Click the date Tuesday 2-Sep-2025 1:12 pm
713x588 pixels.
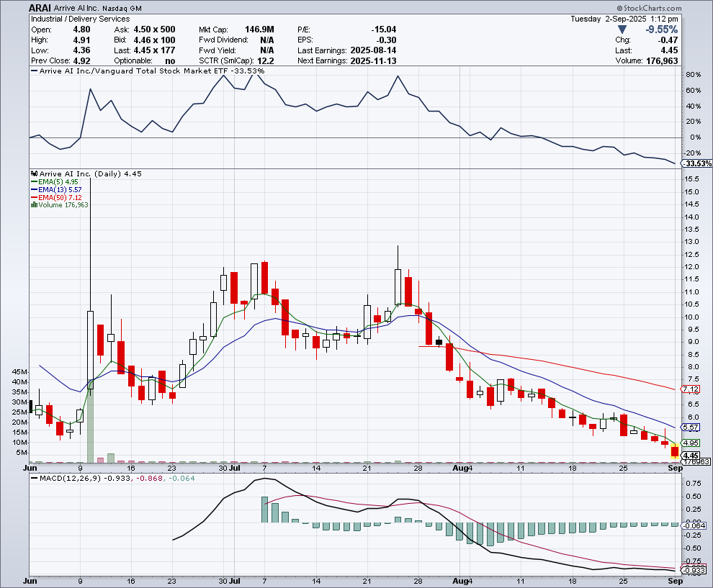point(624,19)
